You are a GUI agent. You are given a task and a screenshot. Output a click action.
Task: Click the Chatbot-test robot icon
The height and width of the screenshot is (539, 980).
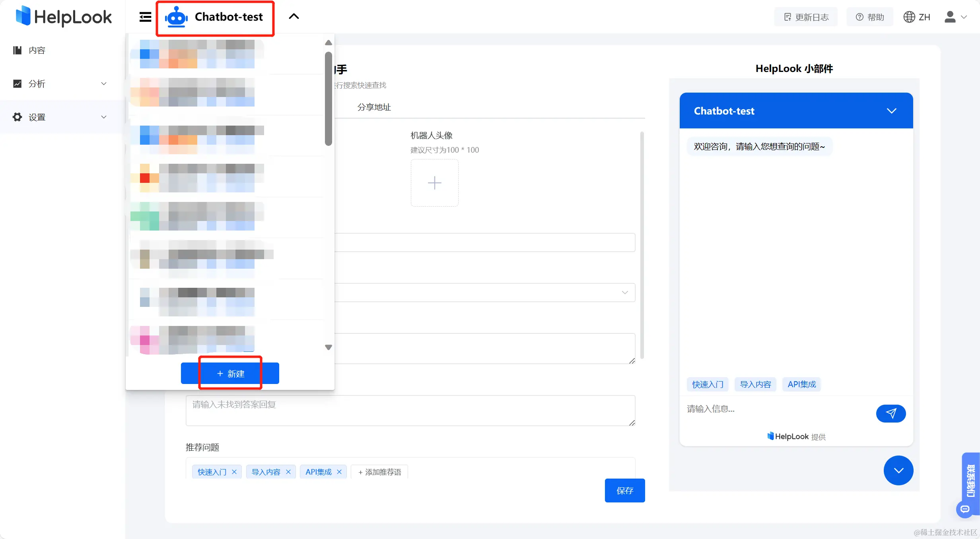176,17
